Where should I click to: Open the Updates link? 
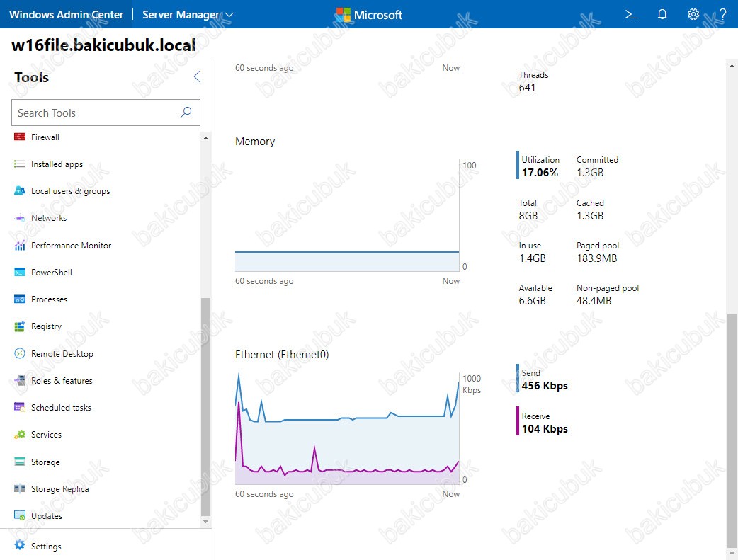(x=47, y=516)
